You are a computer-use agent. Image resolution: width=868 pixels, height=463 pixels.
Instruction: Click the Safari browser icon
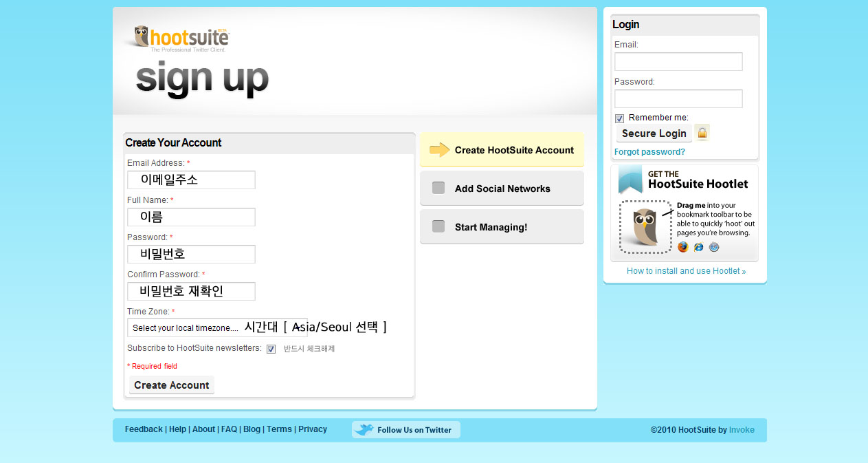click(714, 247)
